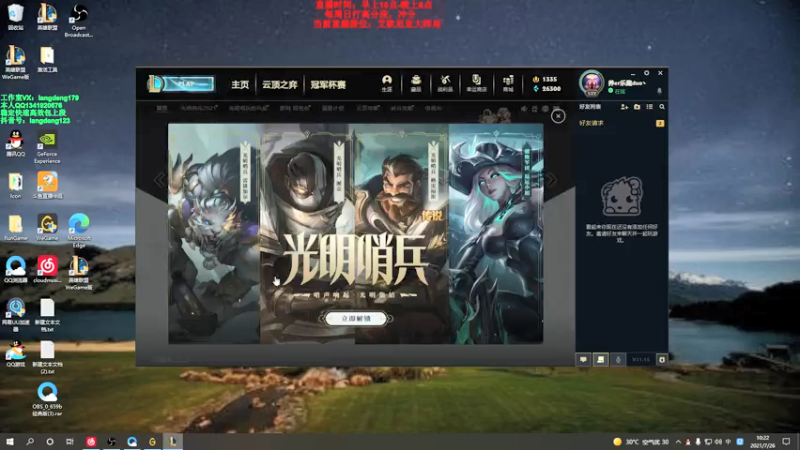Click the new friend folder icon
The height and width of the screenshot is (450, 800).
[637, 107]
